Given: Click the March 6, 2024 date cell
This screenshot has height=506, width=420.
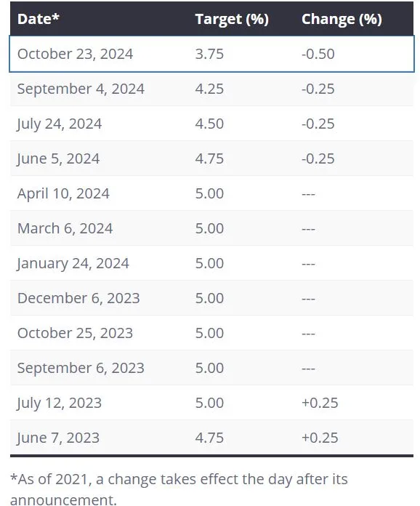Looking at the screenshot, I should coord(65,228).
